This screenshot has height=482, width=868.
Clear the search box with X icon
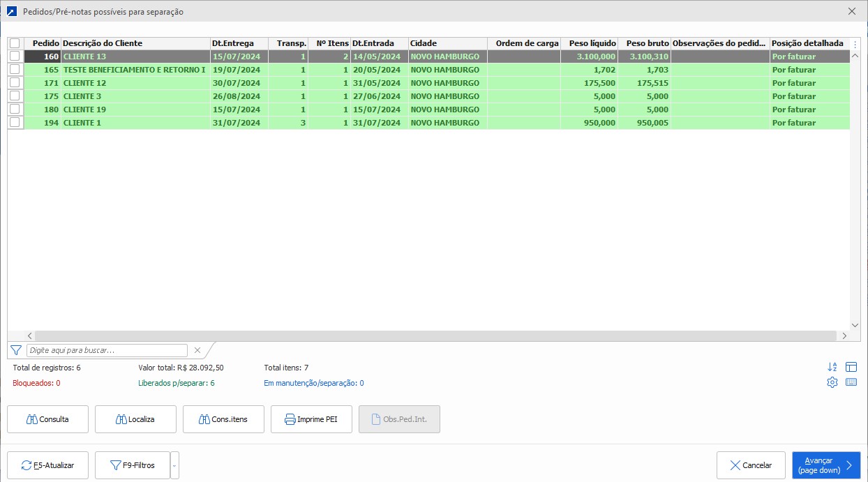click(197, 350)
